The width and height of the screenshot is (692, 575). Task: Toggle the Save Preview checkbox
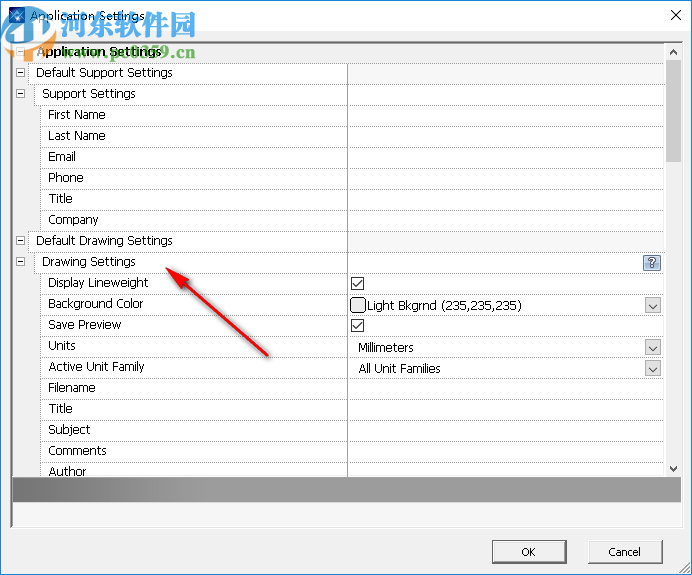tap(357, 326)
